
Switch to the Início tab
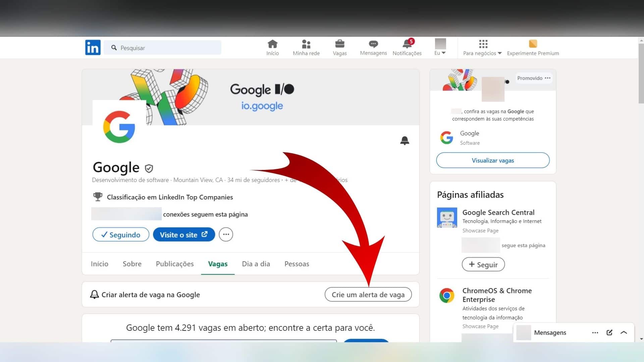(x=100, y=264)
